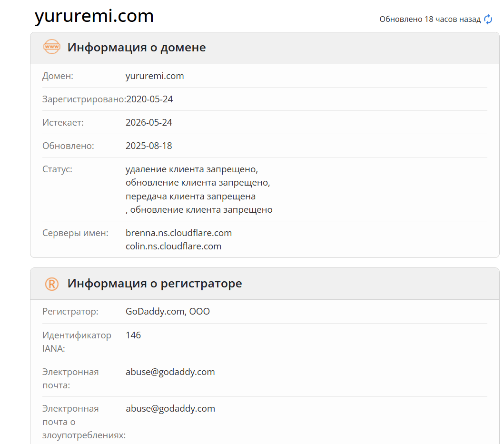Select the yururemi.com page title
504x444 pixels.
coord(94,16)
